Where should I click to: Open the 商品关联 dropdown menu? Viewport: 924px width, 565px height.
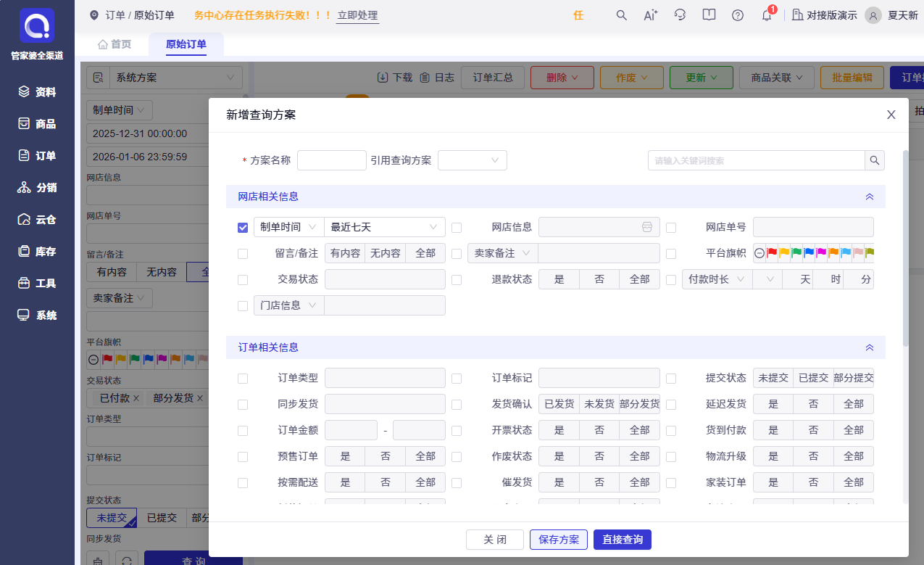[777, 78]
